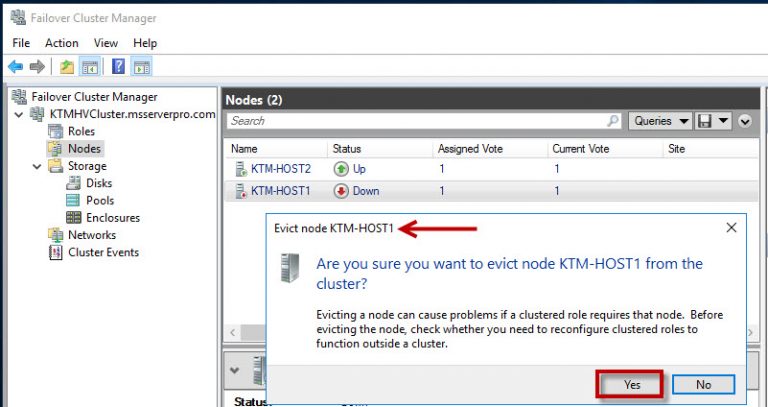Open the save query dropdown arrow
The image size is (768, 407).
click(x=723, y=121)
